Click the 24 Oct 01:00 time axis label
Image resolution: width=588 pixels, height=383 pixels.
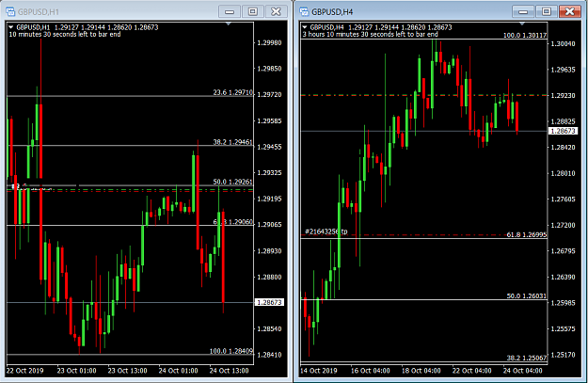pos(178,371)
